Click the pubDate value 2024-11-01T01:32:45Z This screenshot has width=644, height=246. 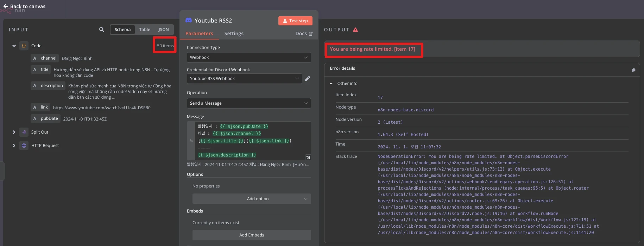pyautogui.click(x=85, y=119)
